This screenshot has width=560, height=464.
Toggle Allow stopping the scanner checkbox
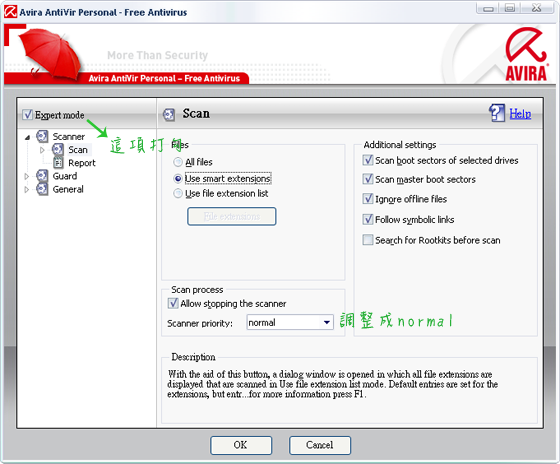pos(173,304)
